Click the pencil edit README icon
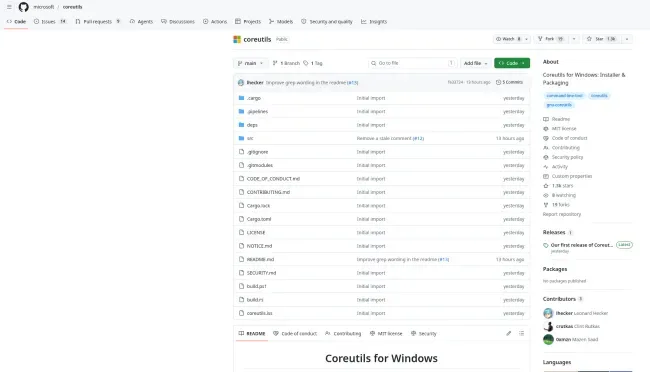The image size is (650, 372). [509, 333]
